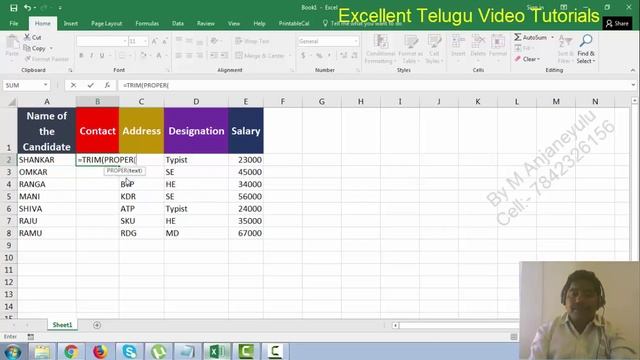Switch to the View tab
640x360 pixels.
point(234,24)
